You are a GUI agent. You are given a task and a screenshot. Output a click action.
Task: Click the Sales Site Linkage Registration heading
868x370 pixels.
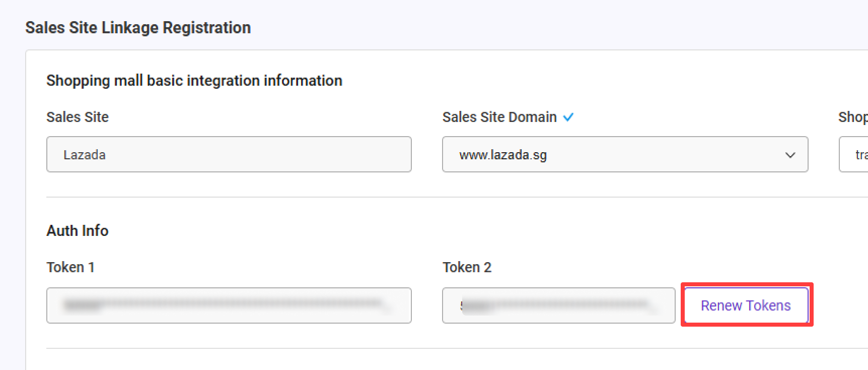138,27
